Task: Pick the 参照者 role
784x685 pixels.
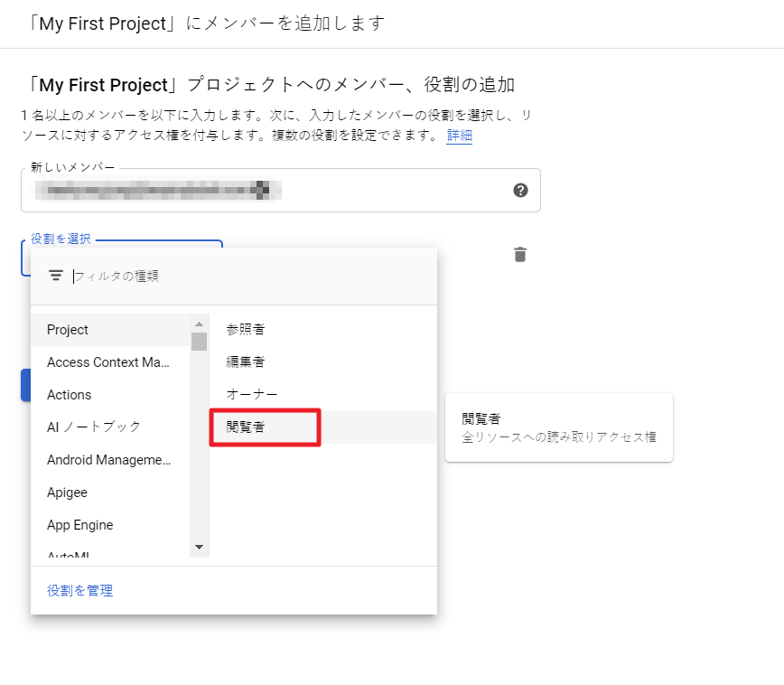Action: coord(246,330)
